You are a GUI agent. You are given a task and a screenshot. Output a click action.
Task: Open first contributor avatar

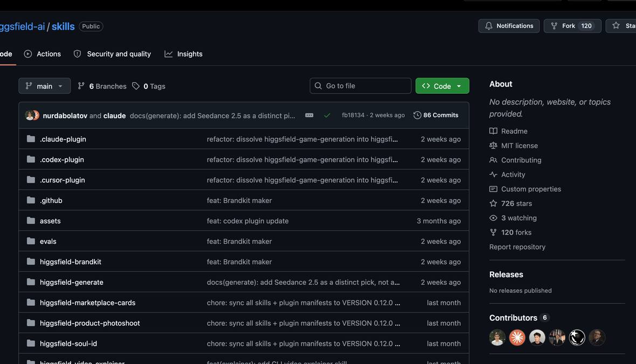pyautogui.click(x=497, y=337)
